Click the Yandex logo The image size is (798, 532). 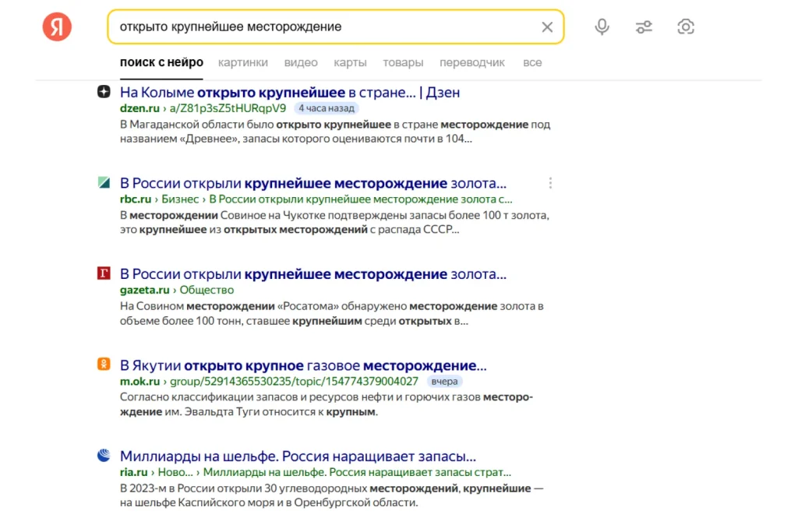click(55, 26)
